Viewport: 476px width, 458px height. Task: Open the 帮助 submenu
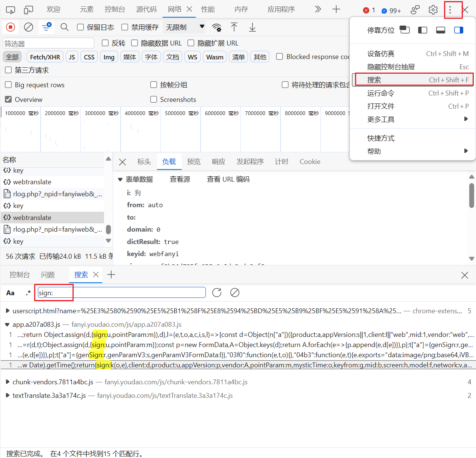click(x=413, y=151)
